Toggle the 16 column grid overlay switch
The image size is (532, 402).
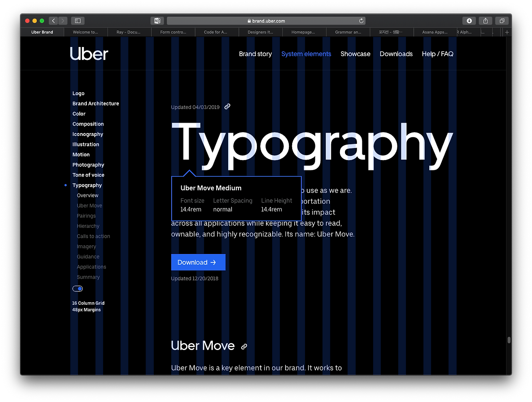[x=78, y=289]
